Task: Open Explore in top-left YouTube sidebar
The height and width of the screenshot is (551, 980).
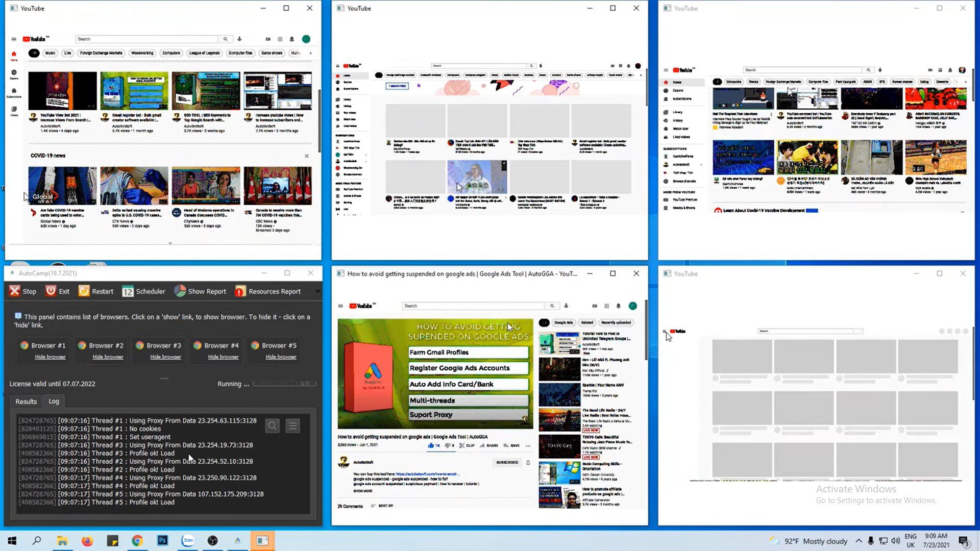Action: coord(14,73)
